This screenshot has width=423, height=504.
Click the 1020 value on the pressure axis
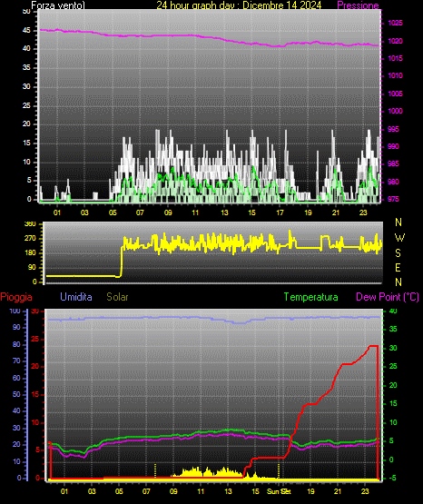pyautogui.click(x=395, y=41)
